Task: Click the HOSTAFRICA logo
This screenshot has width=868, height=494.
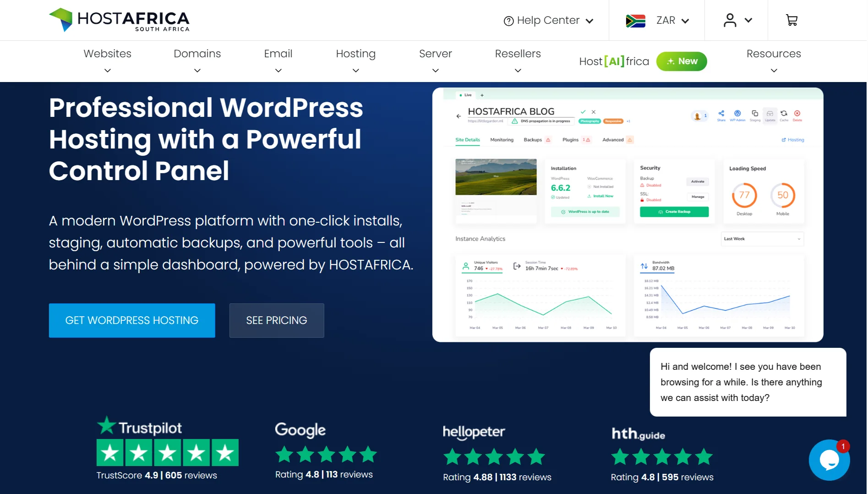Action: [119, 20]
